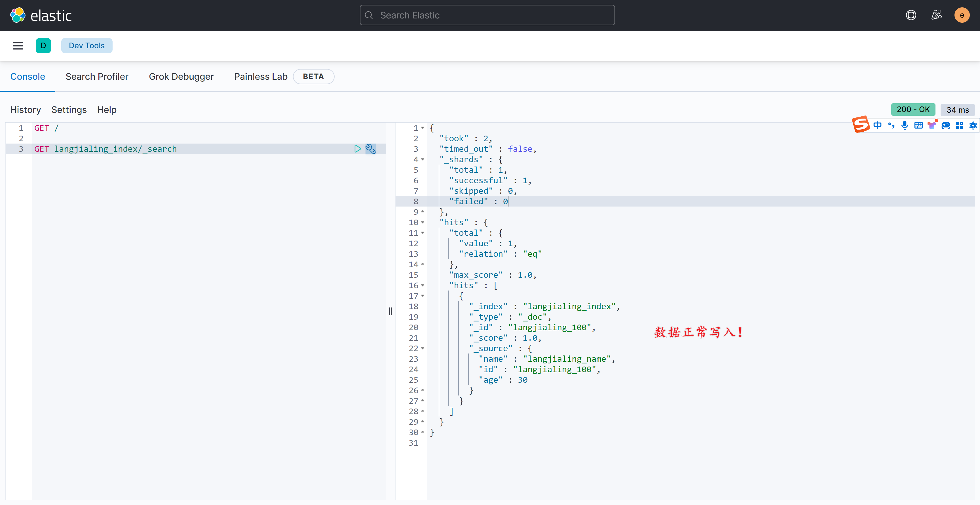
Task: Click the "skipped" : 0 line
Action: click(x=483, y=191)
